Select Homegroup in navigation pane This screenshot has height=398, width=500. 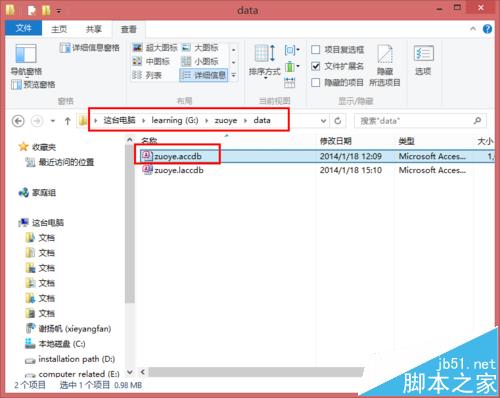click(x=37, y=193)
